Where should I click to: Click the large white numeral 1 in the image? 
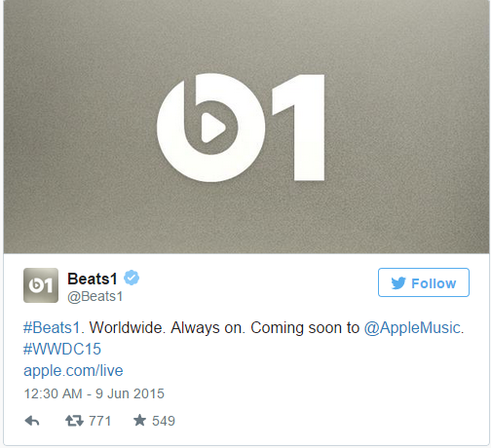point(298,128)
